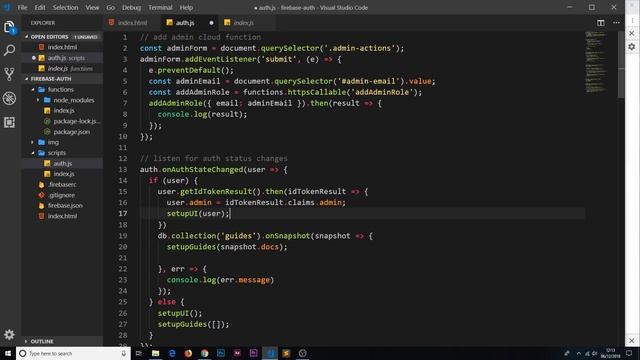Select index.js functions in Open Editors

point(62,69)
